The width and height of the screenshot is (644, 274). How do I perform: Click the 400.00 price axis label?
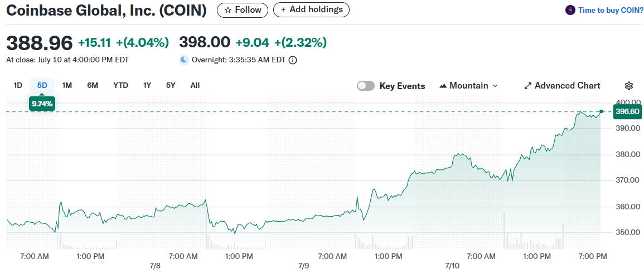pyautogui.click(x=628, y=102)
